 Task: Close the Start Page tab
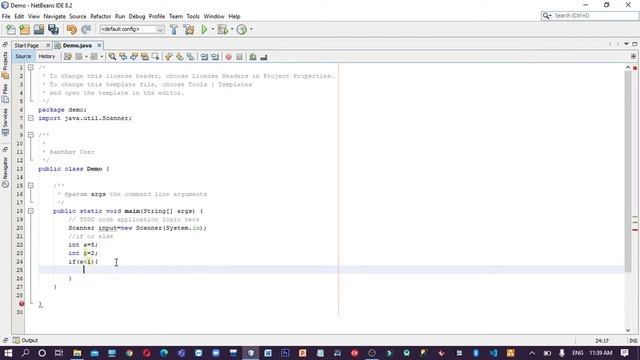click(x=48, y=45)
